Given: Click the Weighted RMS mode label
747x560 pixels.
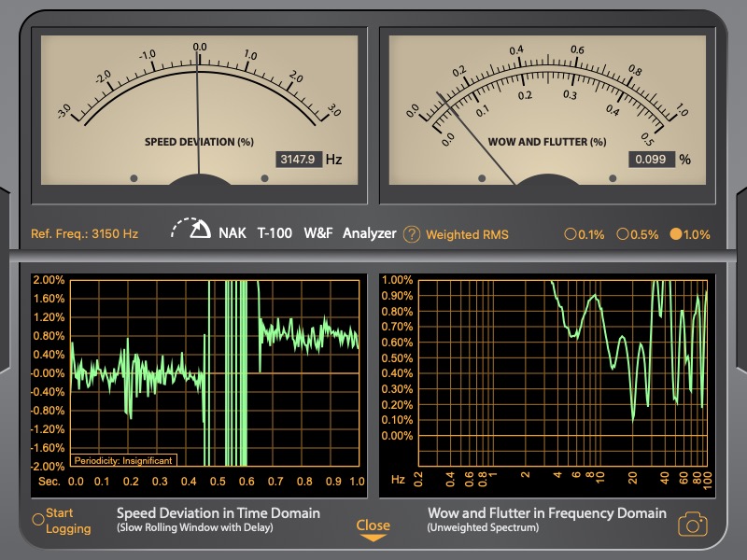Looking at the screenshot, I should point(467,234).
